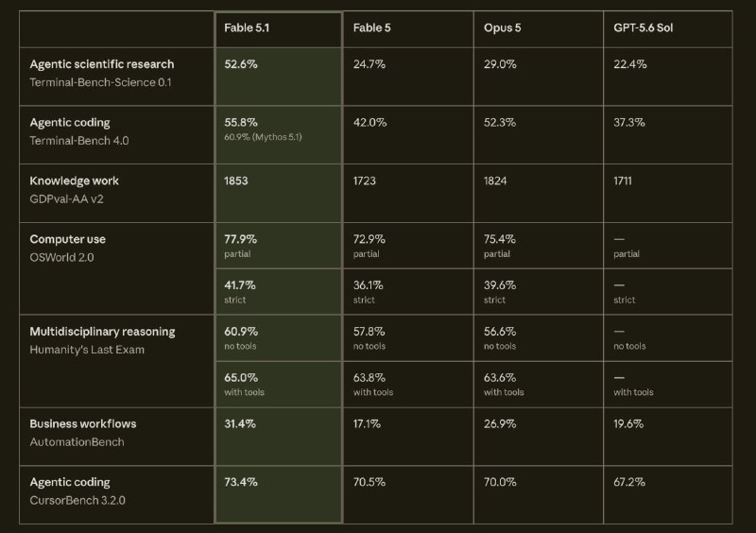This screenshot has width=756, height=533.
Task: Select the 52.6% Fable 5.1 score cell
Action: [241, 64]
